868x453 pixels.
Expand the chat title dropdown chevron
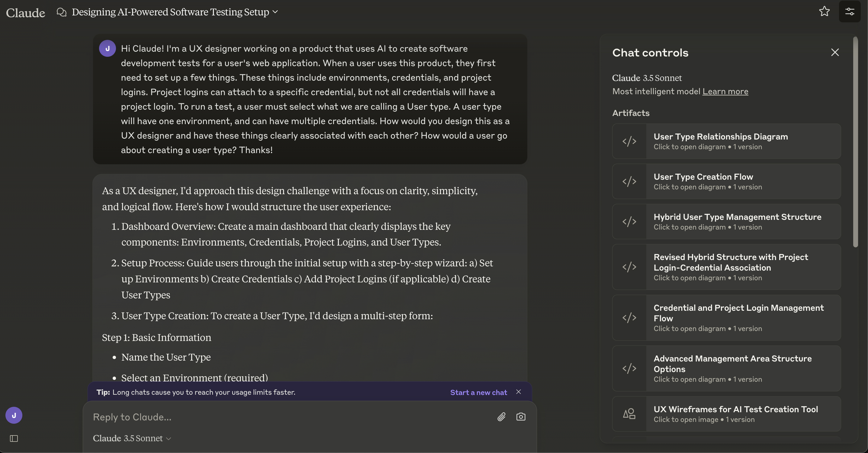coord(275,12)
